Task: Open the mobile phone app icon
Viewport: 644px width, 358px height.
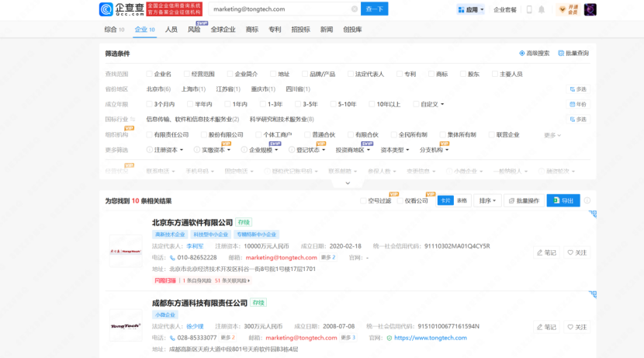Action: coord(529,9)
